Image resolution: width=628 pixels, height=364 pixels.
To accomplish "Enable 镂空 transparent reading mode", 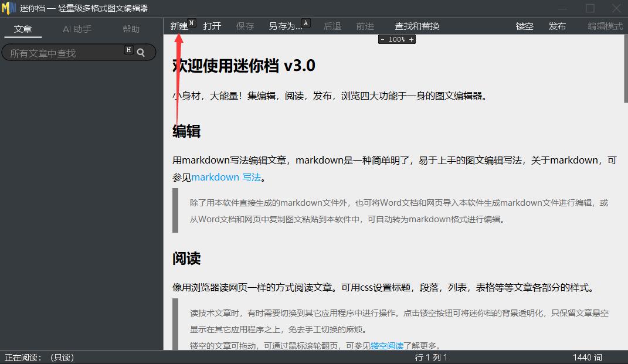I will click(524, 26).
